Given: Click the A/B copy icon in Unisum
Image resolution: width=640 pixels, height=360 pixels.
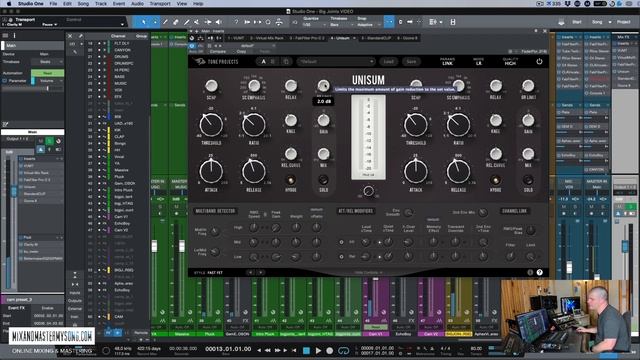Looking at the screenshot, I should click(286, 62).
